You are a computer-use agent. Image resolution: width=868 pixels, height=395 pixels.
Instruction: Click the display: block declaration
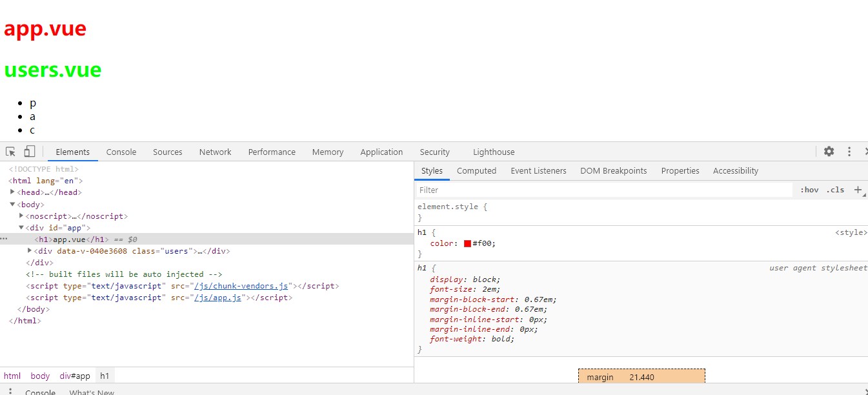click(x=465, y=279)
